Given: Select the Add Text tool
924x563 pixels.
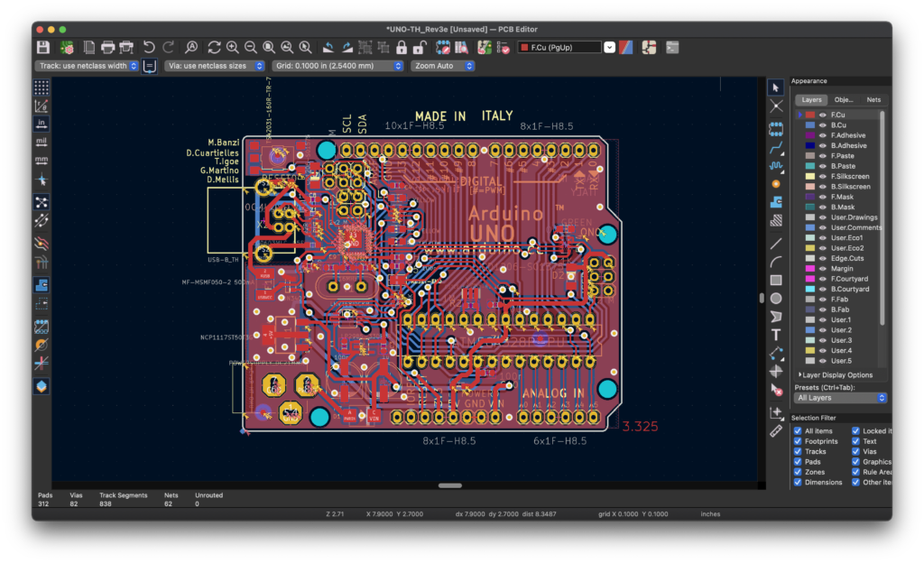Looking at the screenshot, I should tap(776, 335).
